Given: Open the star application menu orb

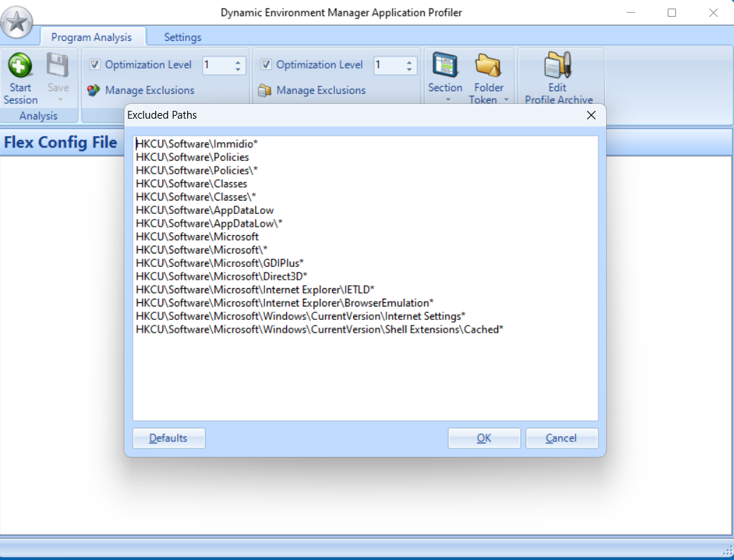Looking at the screenshot, I should pyautogui.click(x=18, y=22).
